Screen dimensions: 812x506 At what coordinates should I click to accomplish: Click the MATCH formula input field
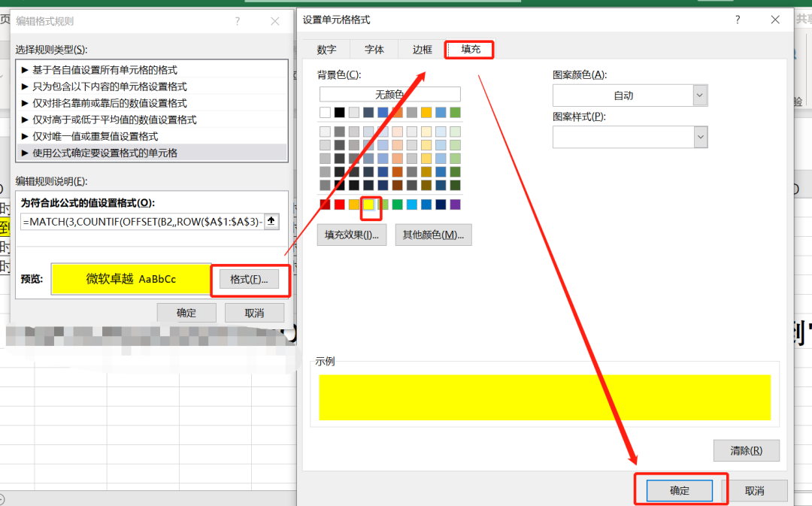coord(142,222)
